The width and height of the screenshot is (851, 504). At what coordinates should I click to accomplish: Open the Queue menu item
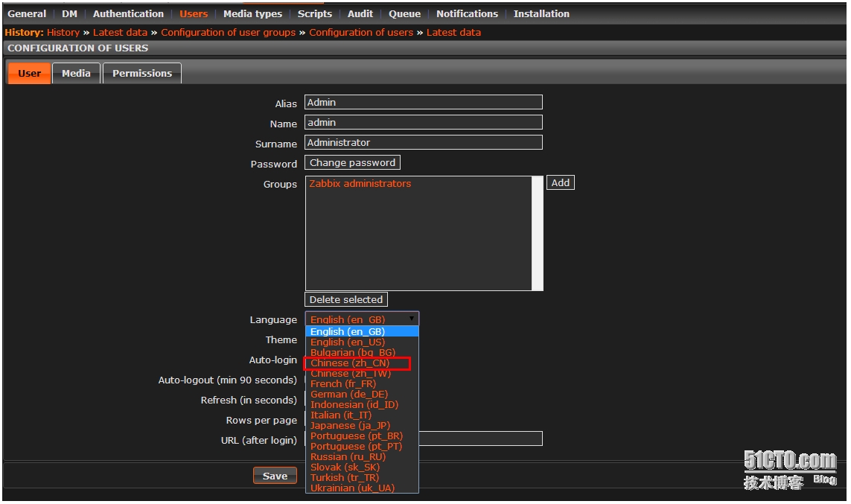[404, 13]
